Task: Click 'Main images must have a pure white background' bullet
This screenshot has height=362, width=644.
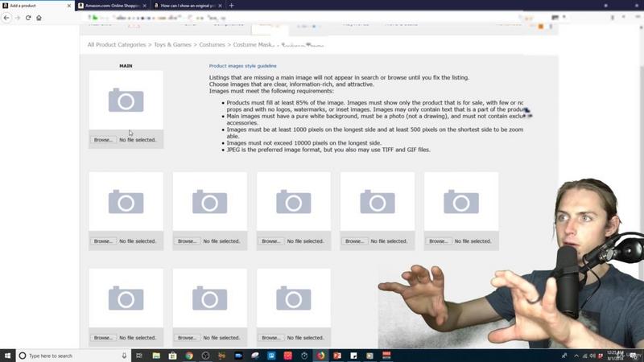Action: pyautogui.click(x=375, y=119)
